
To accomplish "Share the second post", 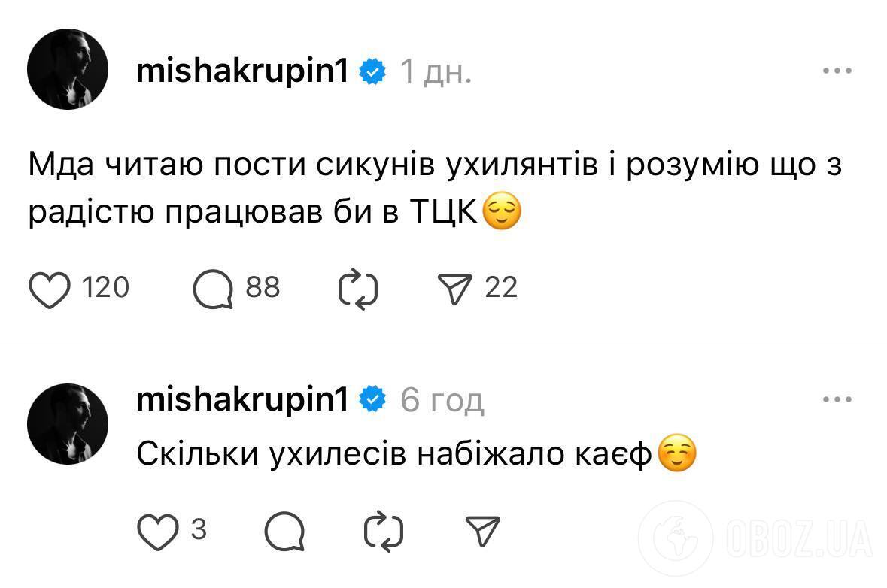I will coord(484,531).
